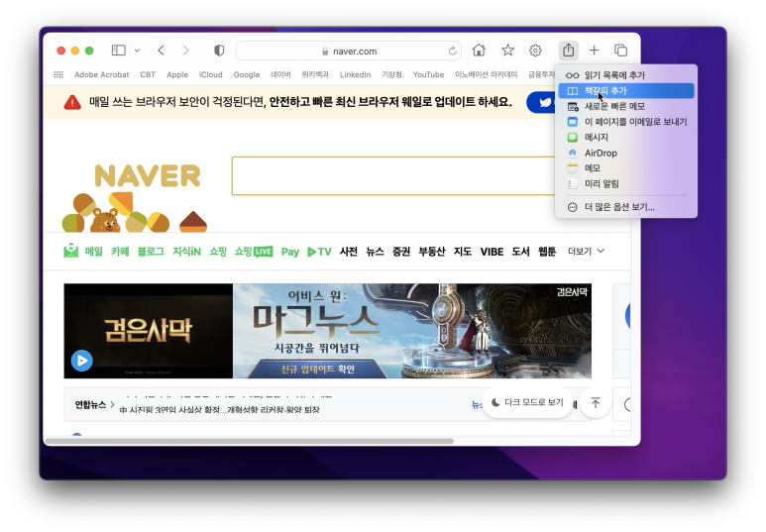
Task: Open the 사전 link
Action: coord(348,252)
